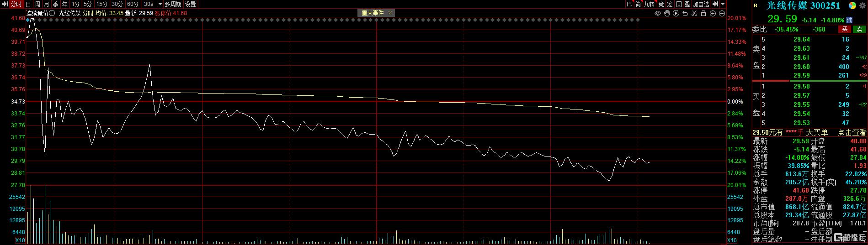Toggle the 叠 overlay button
Screen dimensions: 868x245
687,4
